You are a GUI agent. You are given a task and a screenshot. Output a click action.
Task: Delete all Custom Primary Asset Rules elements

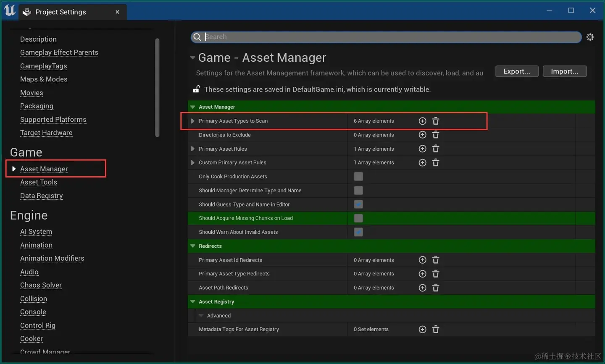pos(436,162)
